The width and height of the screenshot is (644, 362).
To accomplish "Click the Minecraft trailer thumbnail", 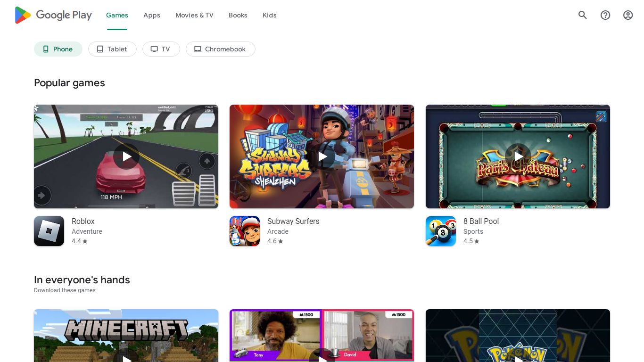I will [x=126, y=336].
